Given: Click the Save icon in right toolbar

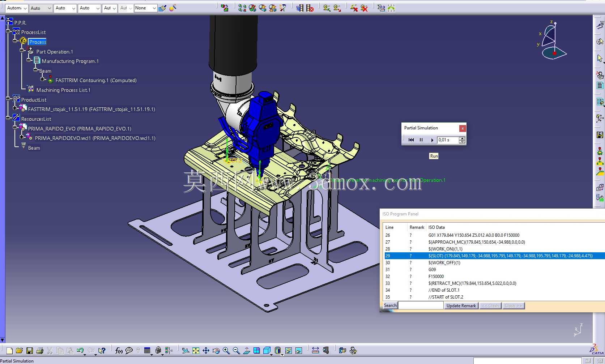Looking at the screenshot, I should 600,135.
